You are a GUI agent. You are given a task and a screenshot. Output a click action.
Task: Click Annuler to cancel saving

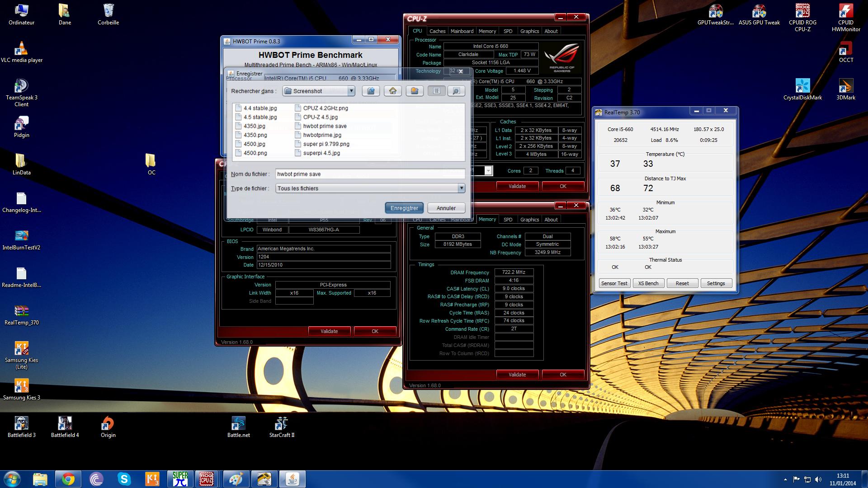coord(446,208)
